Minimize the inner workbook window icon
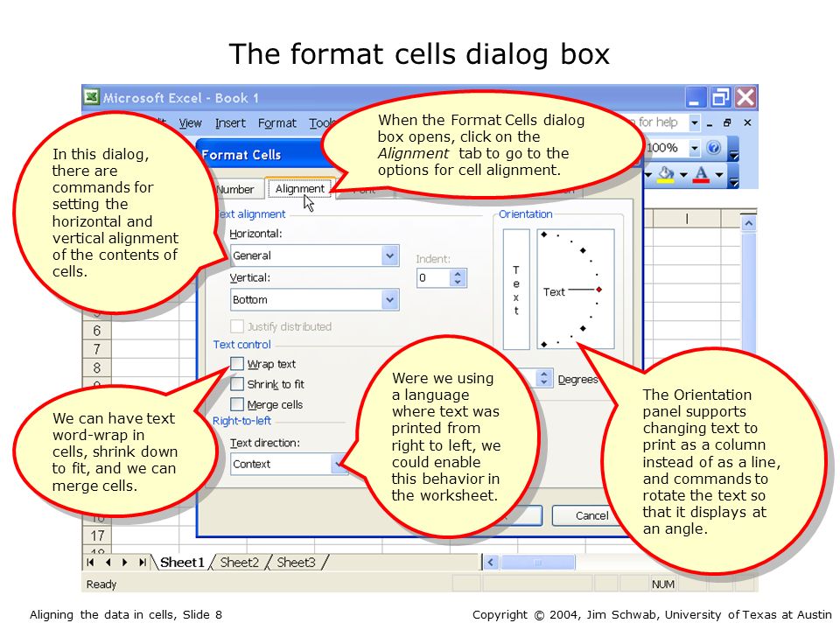The image size is (840, 630). 710,123
